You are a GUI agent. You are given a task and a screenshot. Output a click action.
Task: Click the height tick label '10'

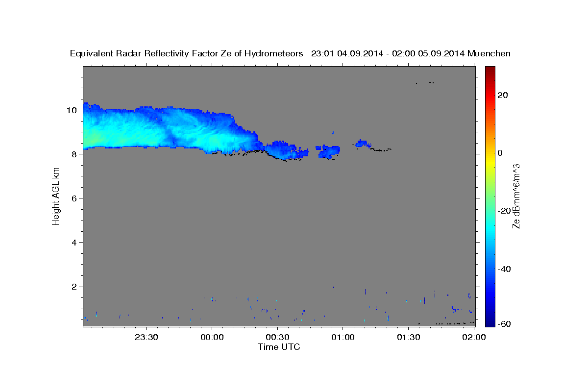(x=73, y=110)
